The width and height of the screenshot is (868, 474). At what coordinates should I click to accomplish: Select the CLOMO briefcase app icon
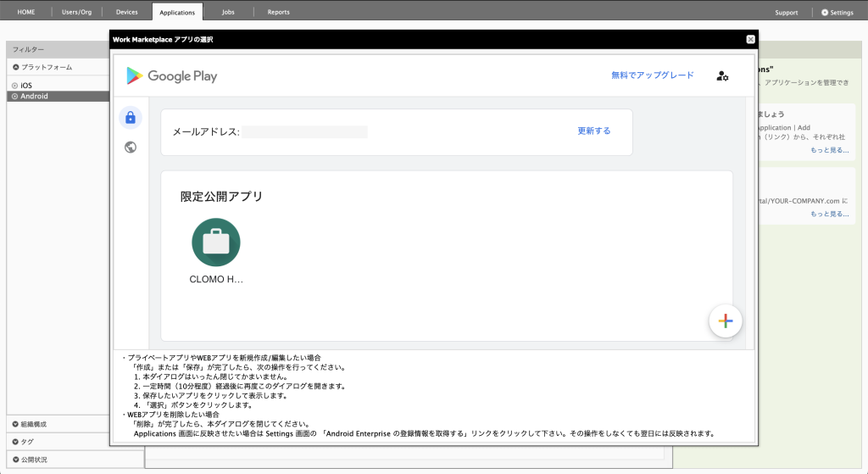(x=216, y=242)
